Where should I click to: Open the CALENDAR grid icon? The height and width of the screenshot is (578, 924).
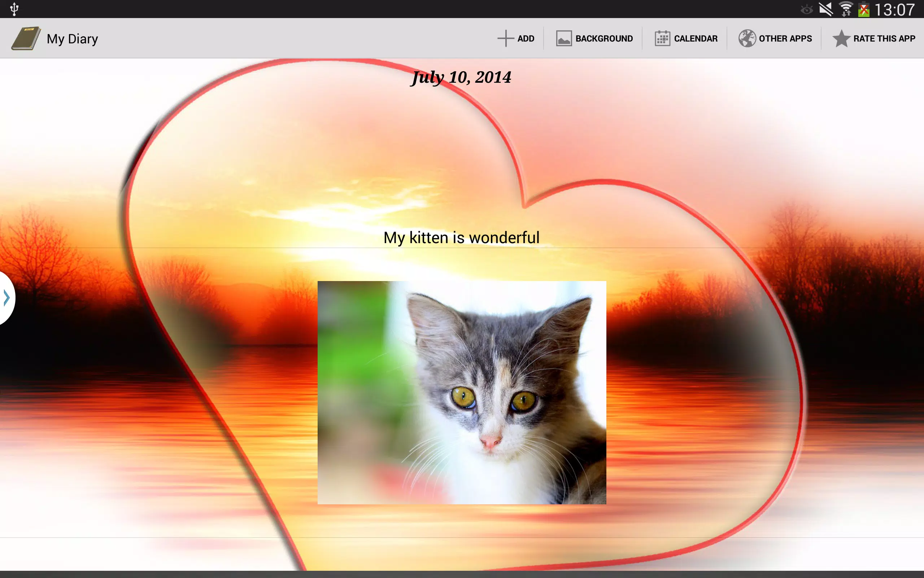pyautogui.click(x=662, y=38)
